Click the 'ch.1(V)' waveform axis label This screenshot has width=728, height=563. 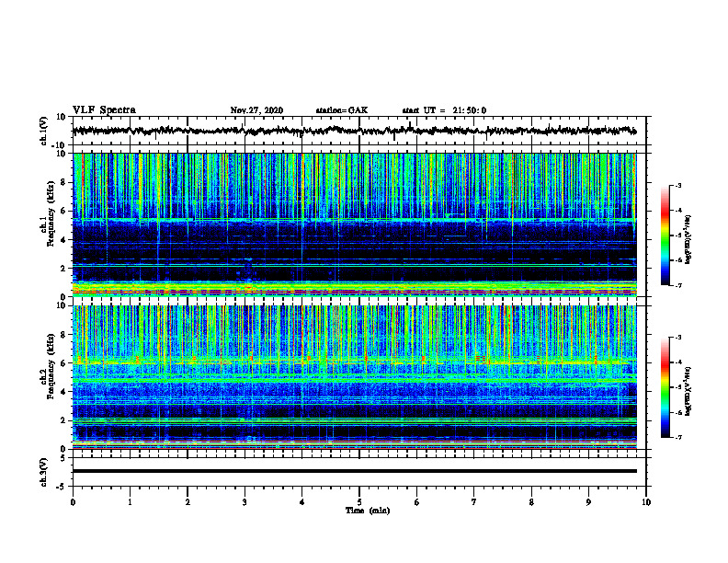click(43, 131)
